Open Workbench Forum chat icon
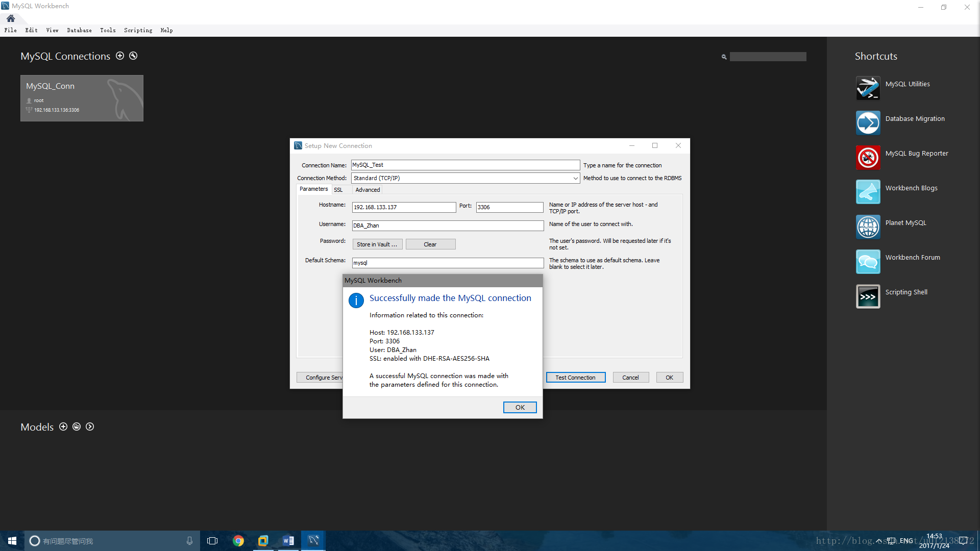The width and height of the screenshot is (980, 551). click(x=868, y=261)
